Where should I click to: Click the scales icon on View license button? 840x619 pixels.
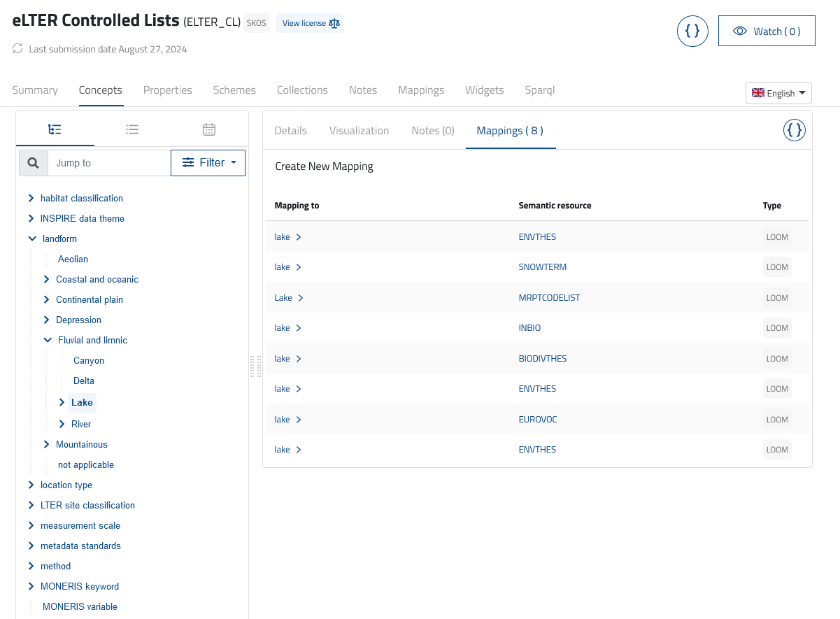tap(334, 22)
